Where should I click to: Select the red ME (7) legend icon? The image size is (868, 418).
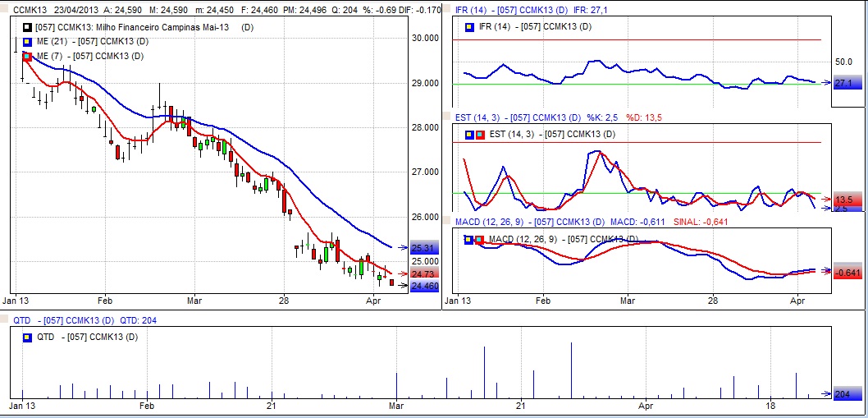(27, 56)
